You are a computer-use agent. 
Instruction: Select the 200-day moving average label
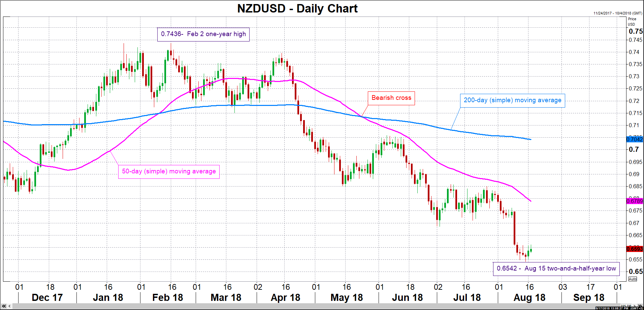click(x=512, y=100)
